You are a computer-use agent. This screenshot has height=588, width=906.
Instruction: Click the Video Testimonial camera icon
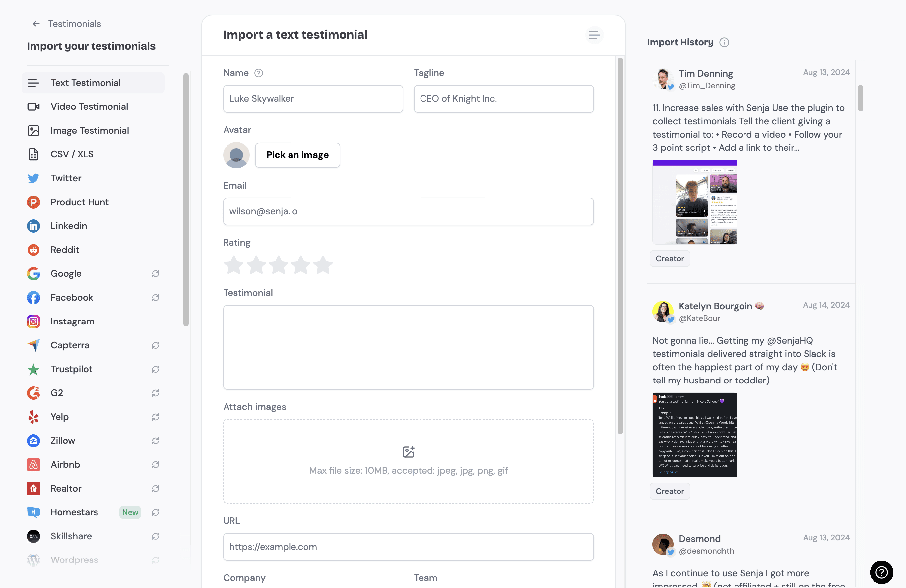pyautogui.click(x=33, y=106)
